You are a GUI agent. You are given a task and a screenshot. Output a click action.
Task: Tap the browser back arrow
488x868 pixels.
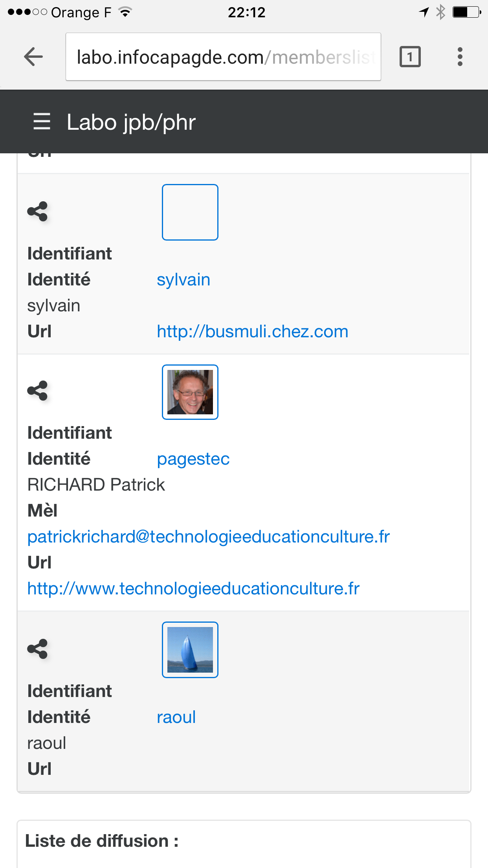click(x=33, y=57)
